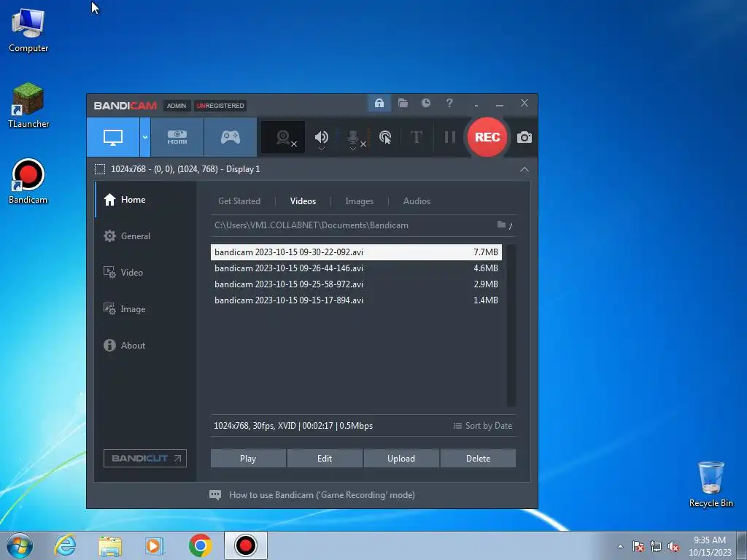Select bandicam 2023-10-15 09-30-22-092.avi
747x560 pixels.
pos(356,252)
